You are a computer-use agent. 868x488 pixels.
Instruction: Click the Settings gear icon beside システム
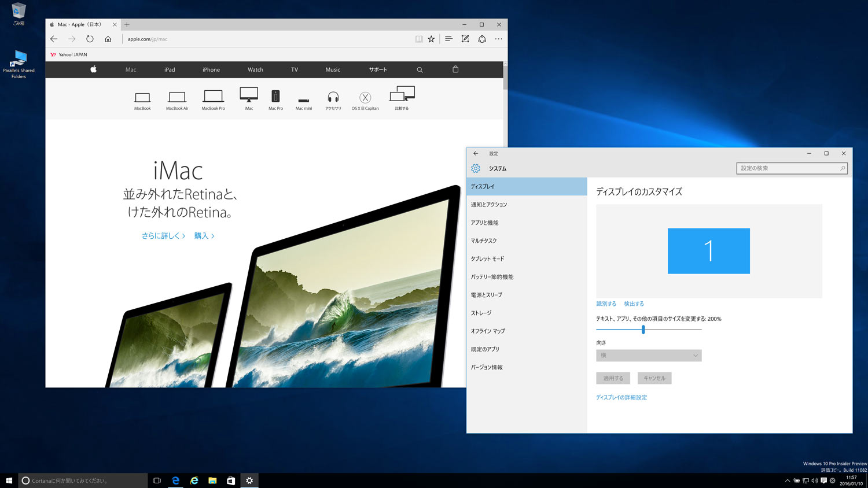476,168
